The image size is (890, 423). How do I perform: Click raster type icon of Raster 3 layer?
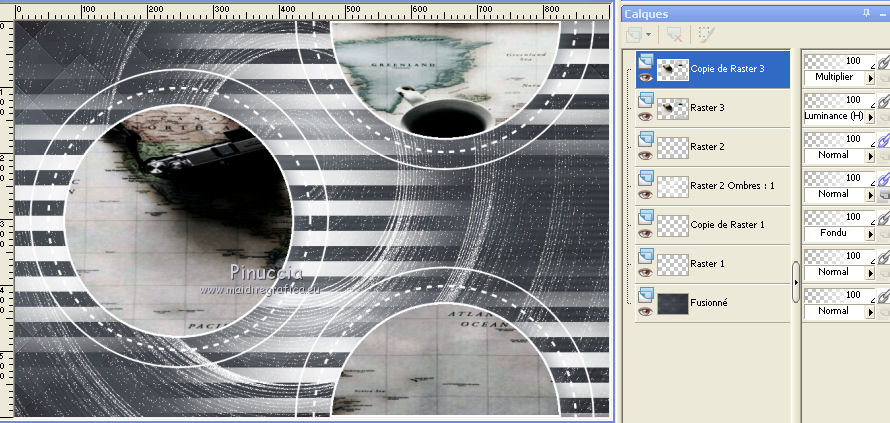[645, 100]
